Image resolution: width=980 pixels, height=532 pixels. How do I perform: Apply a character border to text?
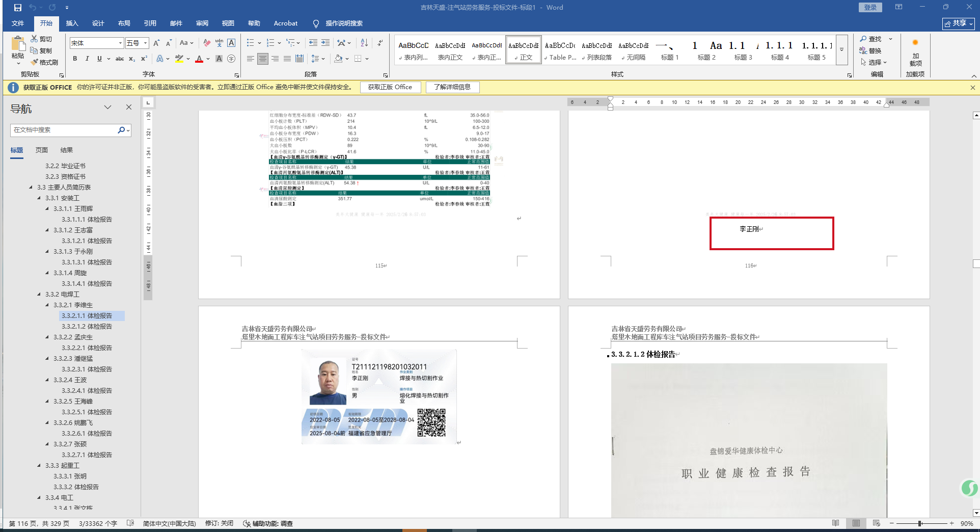click(x=231, y=43)
